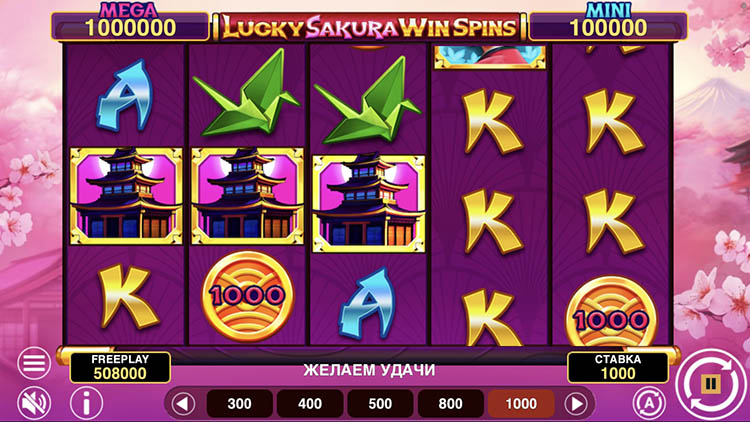The width and height of the screenshot is (750, 422).
Task: Select the highlighted 1000 bet option
Action: [x=521, y=404]
